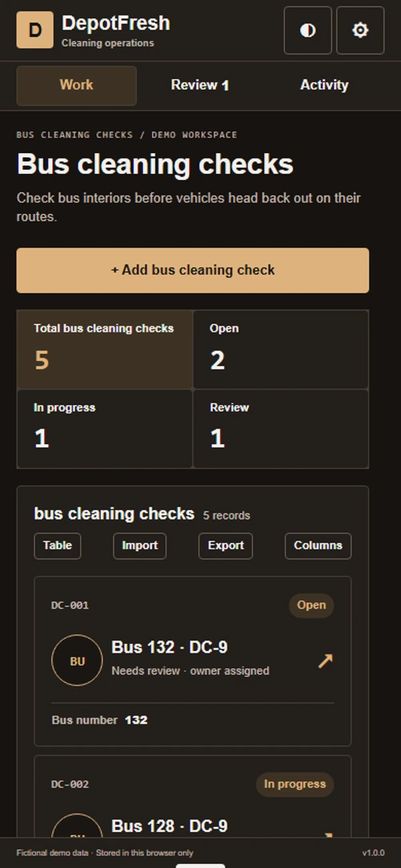Open settings with the gear icon
Viewport: 401px width, 868px height.
coord(360,30)
